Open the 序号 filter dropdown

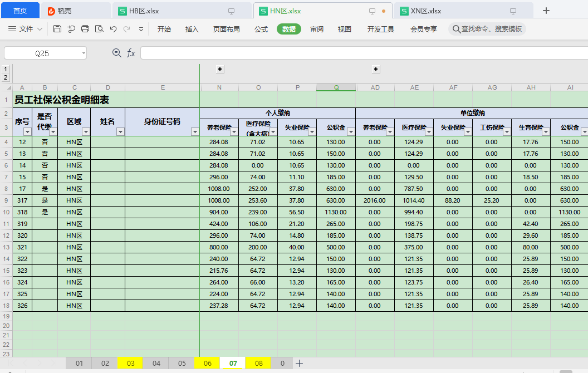click(x=27, y=131)
